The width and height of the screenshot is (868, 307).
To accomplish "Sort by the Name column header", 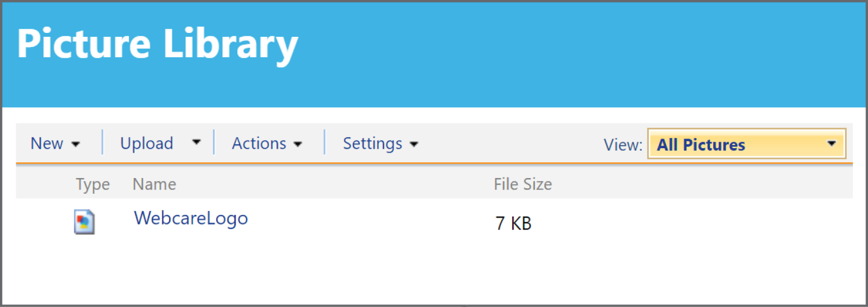I will [x=154, y=184].
